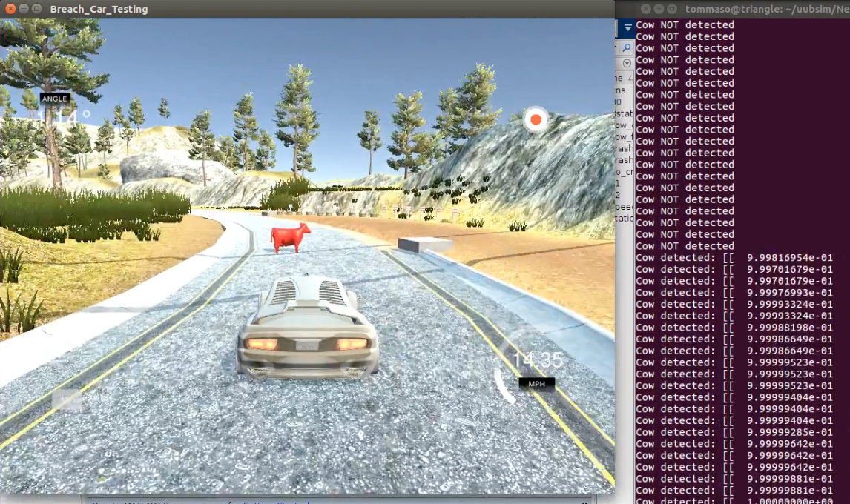Maximize the Breach_Car_Testing window
The width and height of the screenshot is (850, 504).
[x=36, y=9]
